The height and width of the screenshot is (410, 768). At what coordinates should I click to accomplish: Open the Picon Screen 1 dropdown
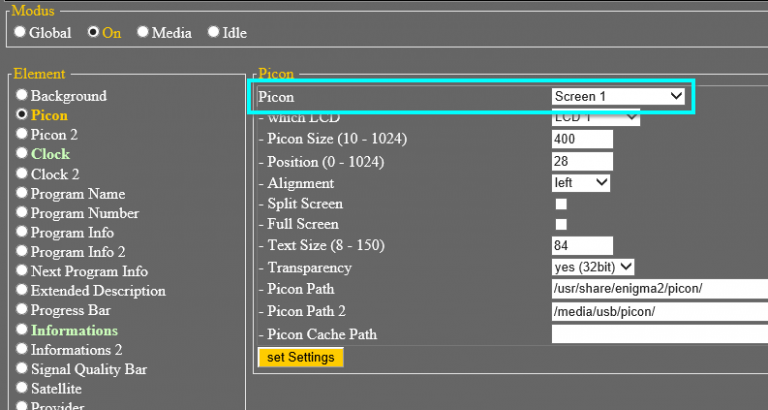(x=618, y=97)
